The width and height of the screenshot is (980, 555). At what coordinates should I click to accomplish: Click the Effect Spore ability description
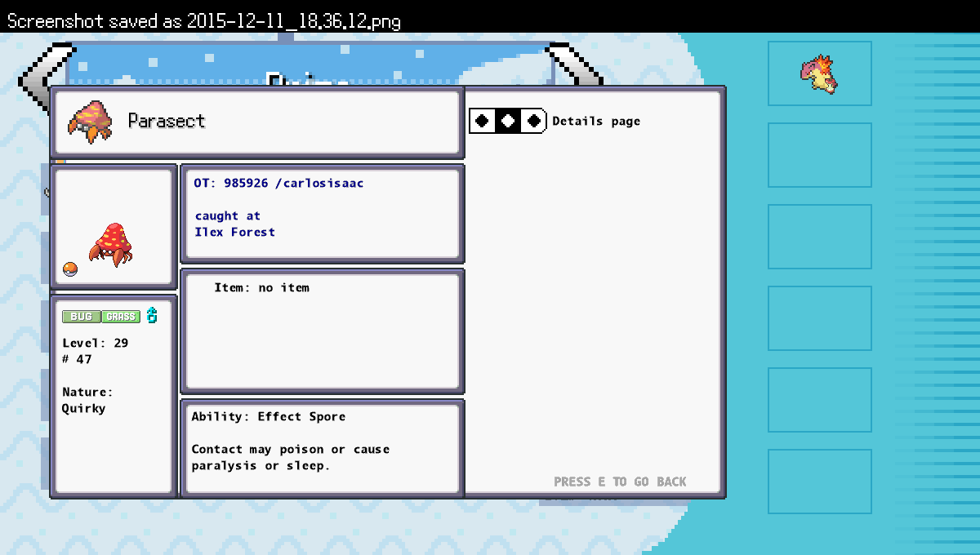[x=291, y=457]
